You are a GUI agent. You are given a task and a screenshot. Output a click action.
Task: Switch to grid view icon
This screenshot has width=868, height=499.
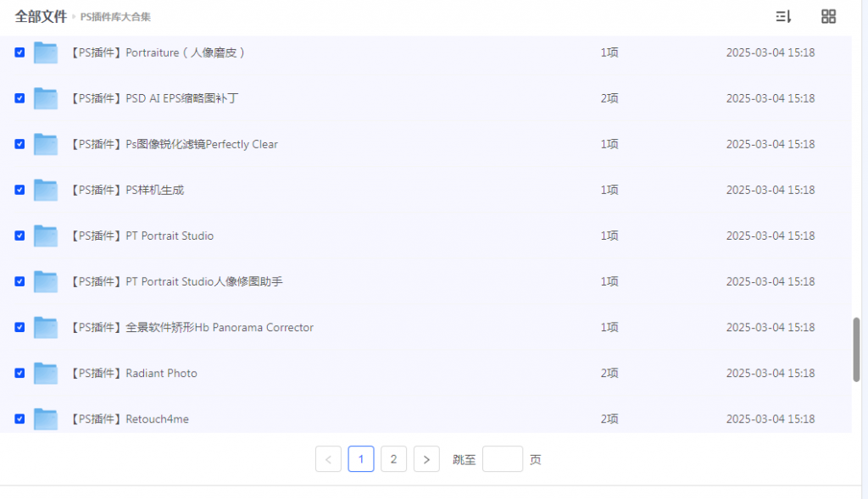[x=829, y=17]
